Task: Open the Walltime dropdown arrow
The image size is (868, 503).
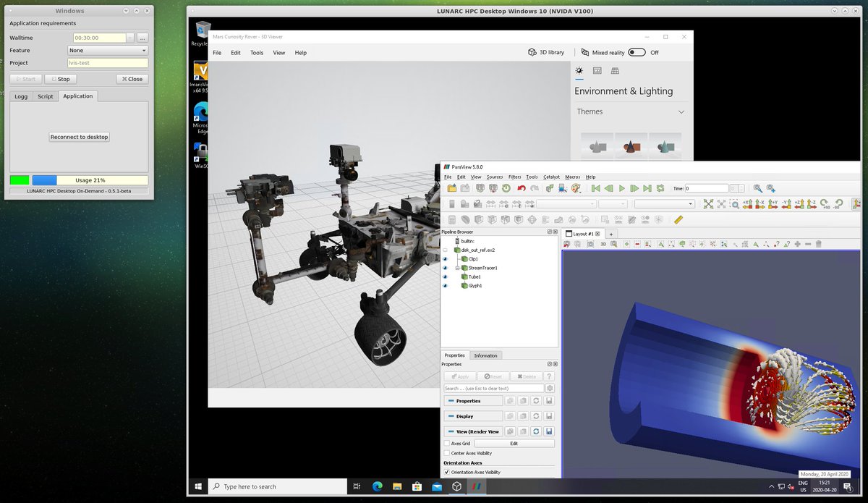Action: 129,38
